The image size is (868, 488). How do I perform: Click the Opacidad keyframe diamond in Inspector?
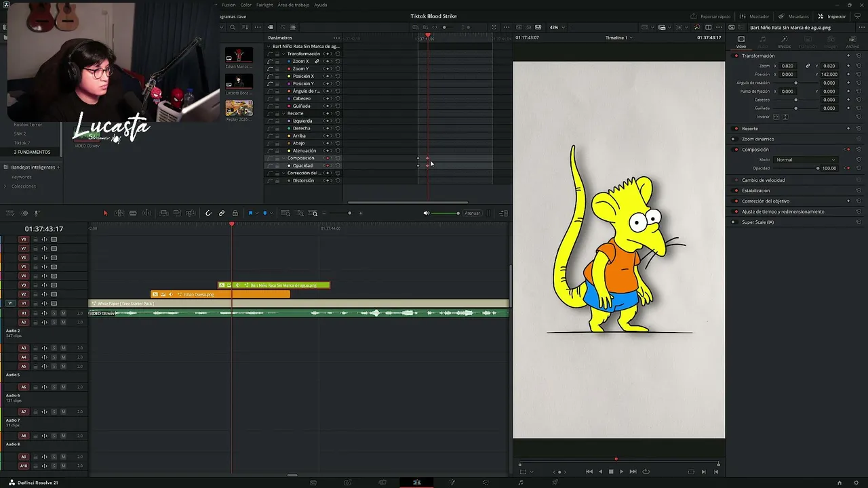pos(848,168)
